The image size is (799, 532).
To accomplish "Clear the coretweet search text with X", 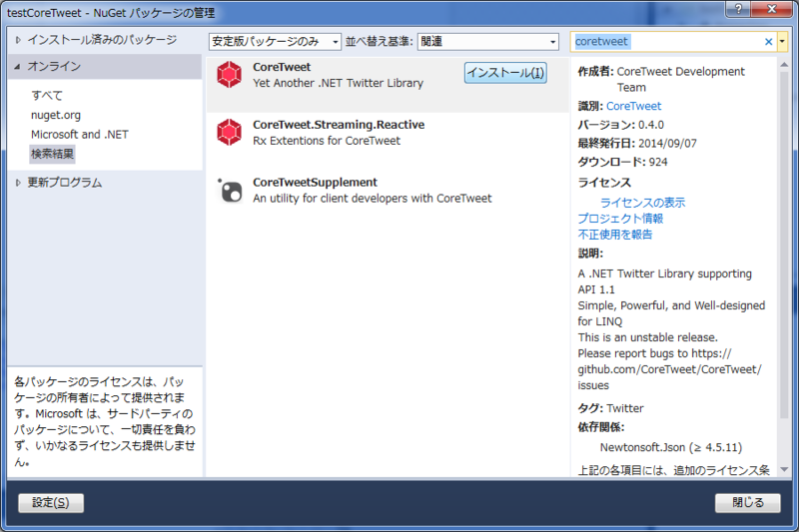I will (x=768, y=42).
